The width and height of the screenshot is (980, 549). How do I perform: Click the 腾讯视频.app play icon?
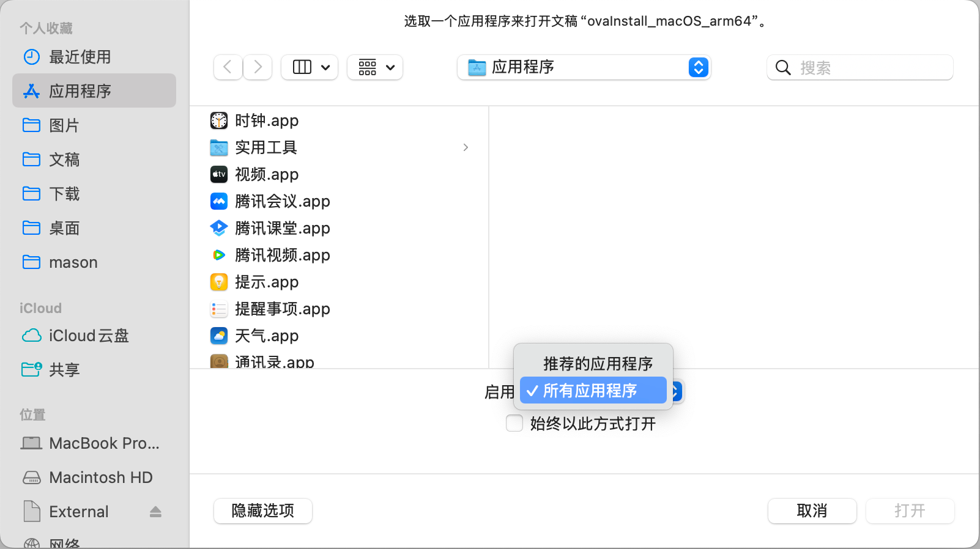pyautogui.click(x=219, y=255)
